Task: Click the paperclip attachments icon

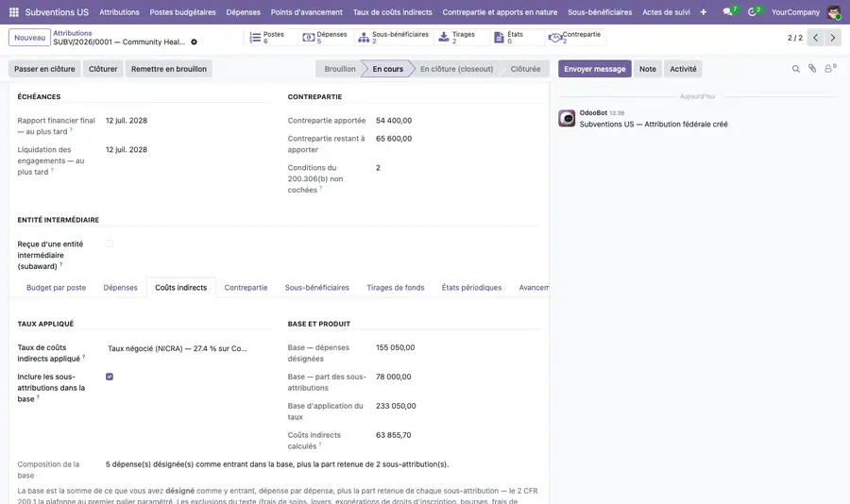Action: click(x=812, y=68)
